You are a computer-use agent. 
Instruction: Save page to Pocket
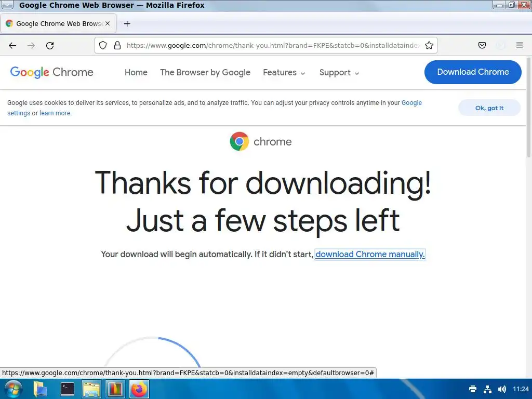point(482,45)
